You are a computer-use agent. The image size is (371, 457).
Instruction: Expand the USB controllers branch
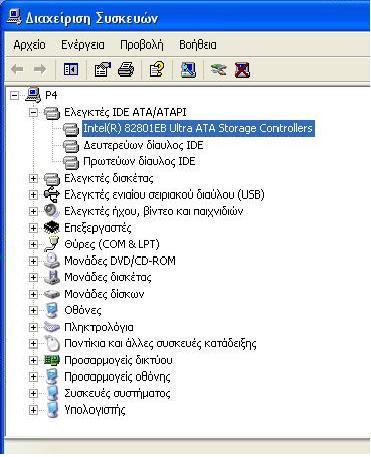pyautogui.click(x=33, y=195)
